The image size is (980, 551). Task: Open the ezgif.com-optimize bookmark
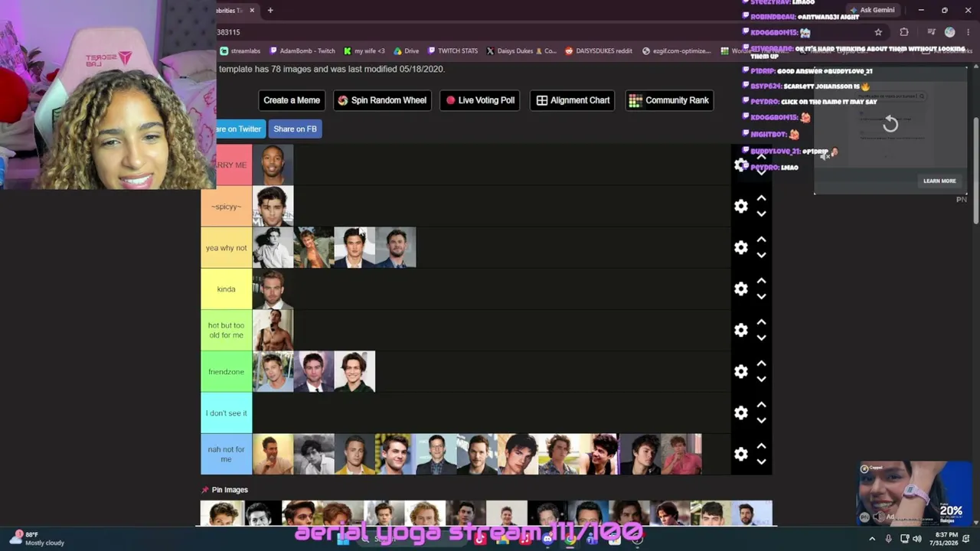(x=677, y=51)
